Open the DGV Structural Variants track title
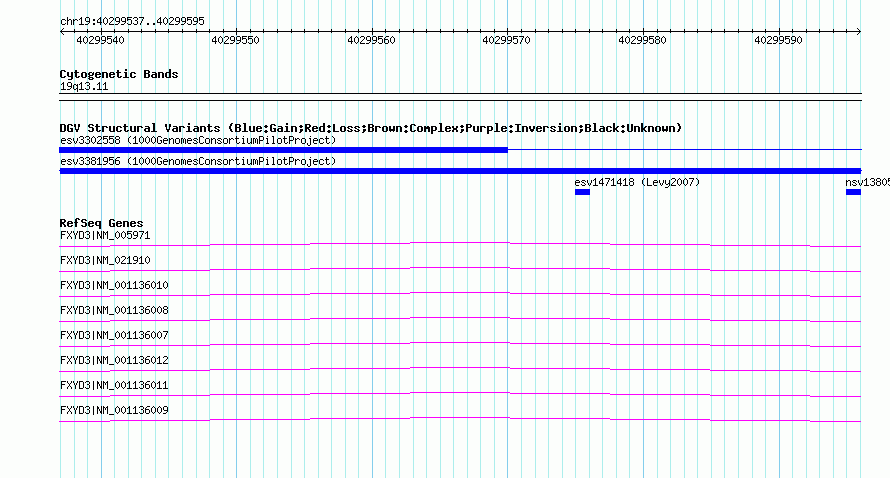The height and width of the screenshot is (478, 890). (371, 128)
